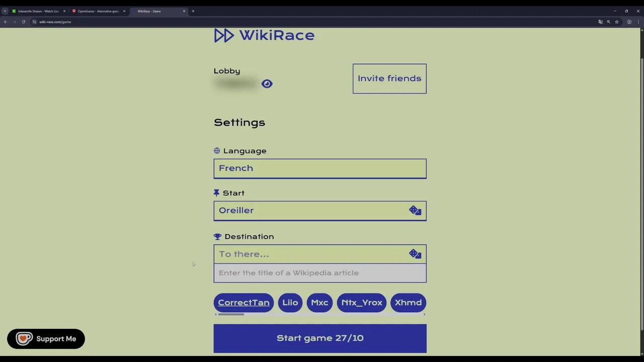Click the address bar URL wiki-race.com/game
Viewport: 644px width, 362px height.
(55, 22)
